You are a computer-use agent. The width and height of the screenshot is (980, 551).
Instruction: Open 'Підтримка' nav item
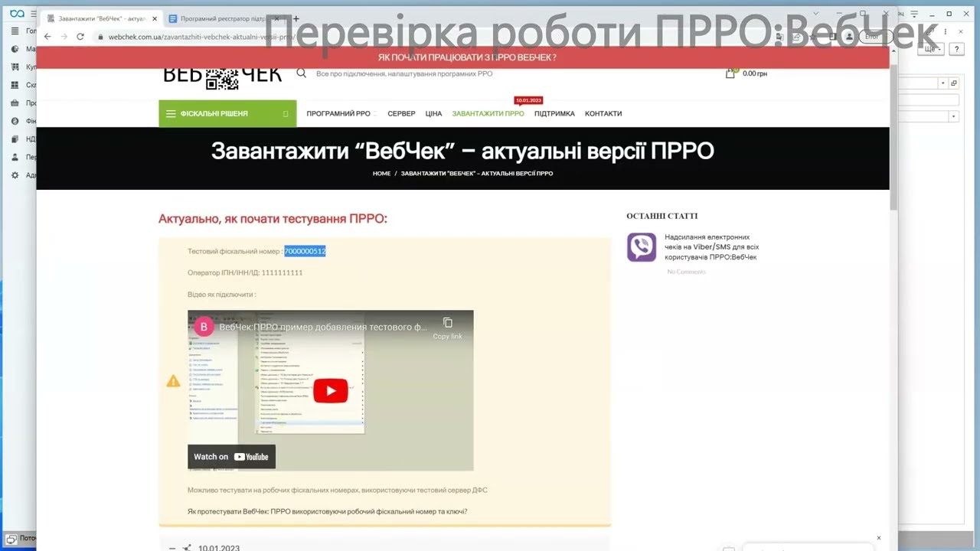pyautogui.click(x=554, y=113)
